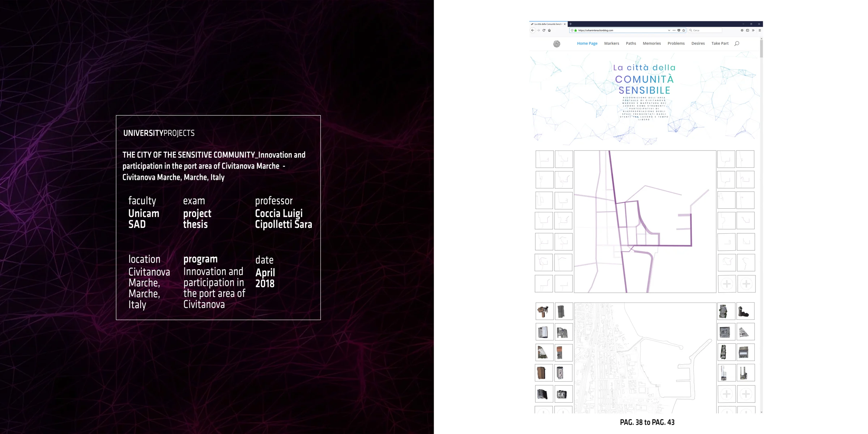Click the scrollbar down arrow
The height and width of the screenshot is (434, 868).
[761, 412]
